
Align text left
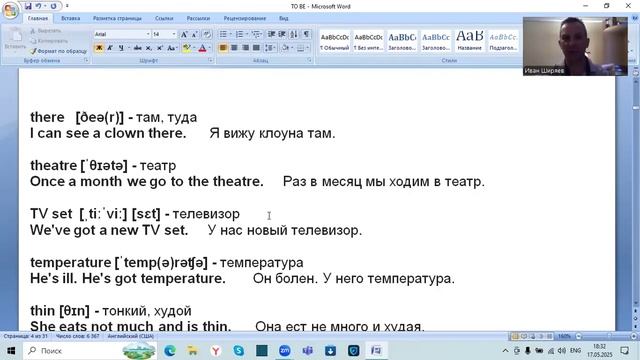point(223,48)
